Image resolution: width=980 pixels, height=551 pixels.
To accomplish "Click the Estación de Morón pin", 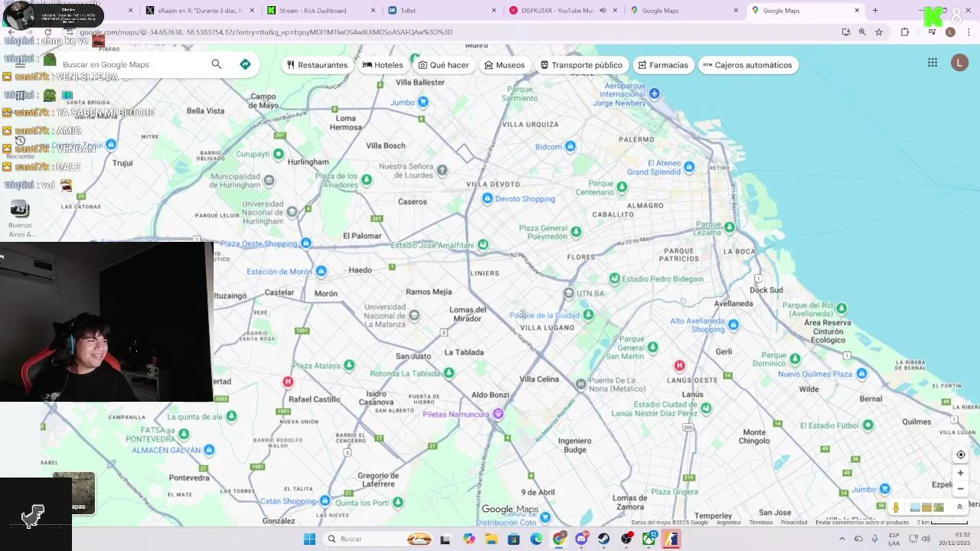I will coord(321,271).
